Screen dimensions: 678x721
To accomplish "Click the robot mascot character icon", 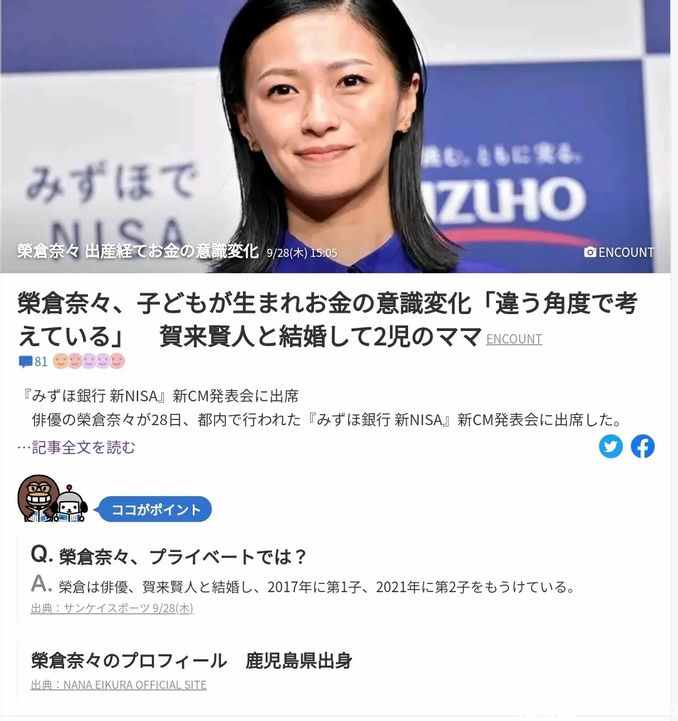I will pyautogui.click(x=70, y=504).
